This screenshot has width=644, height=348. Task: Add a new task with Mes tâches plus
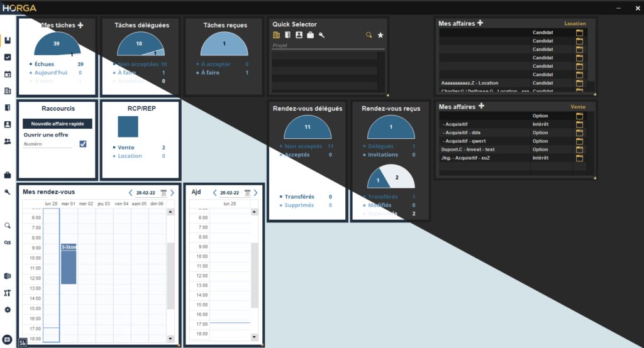click(80, 26)
